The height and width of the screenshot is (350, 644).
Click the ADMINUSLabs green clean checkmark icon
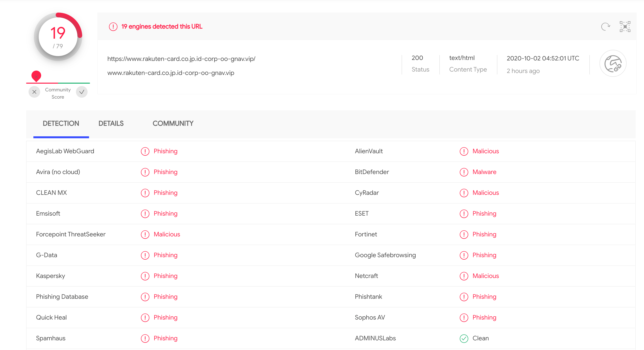[x=464, y=338]
